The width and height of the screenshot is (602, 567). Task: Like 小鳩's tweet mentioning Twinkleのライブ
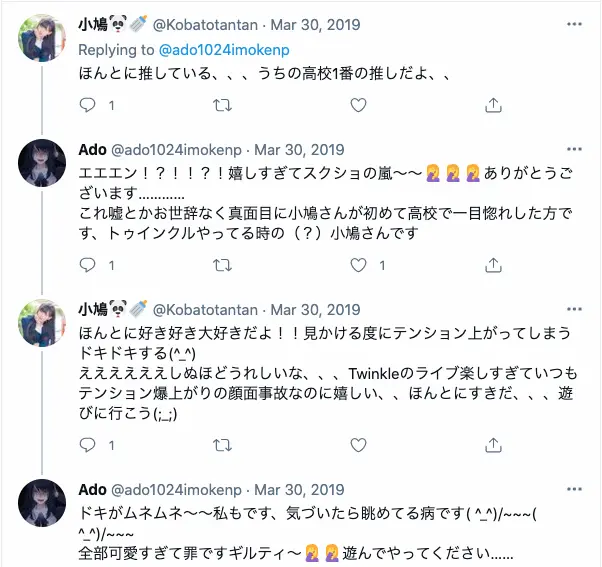point(360,444)
